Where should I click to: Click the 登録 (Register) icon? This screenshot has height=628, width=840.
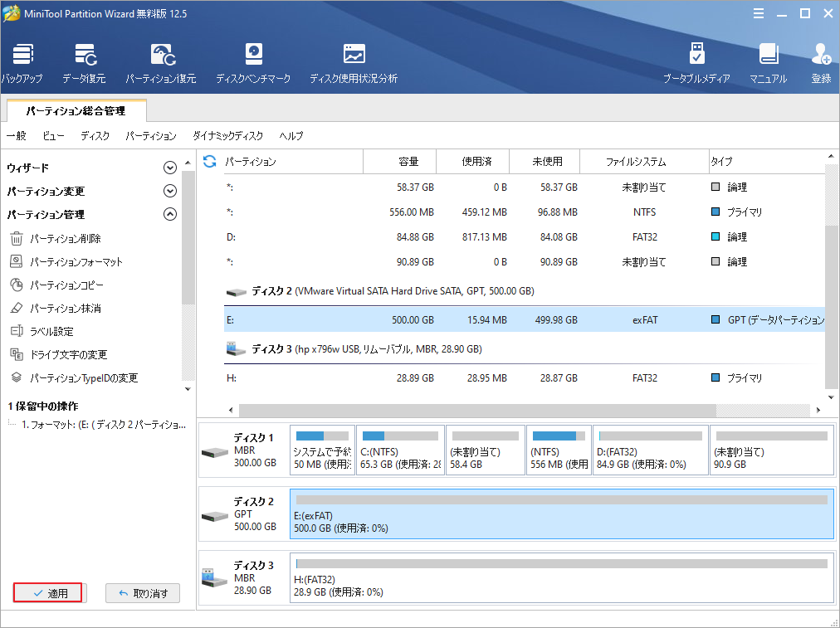tap(821, 64)
